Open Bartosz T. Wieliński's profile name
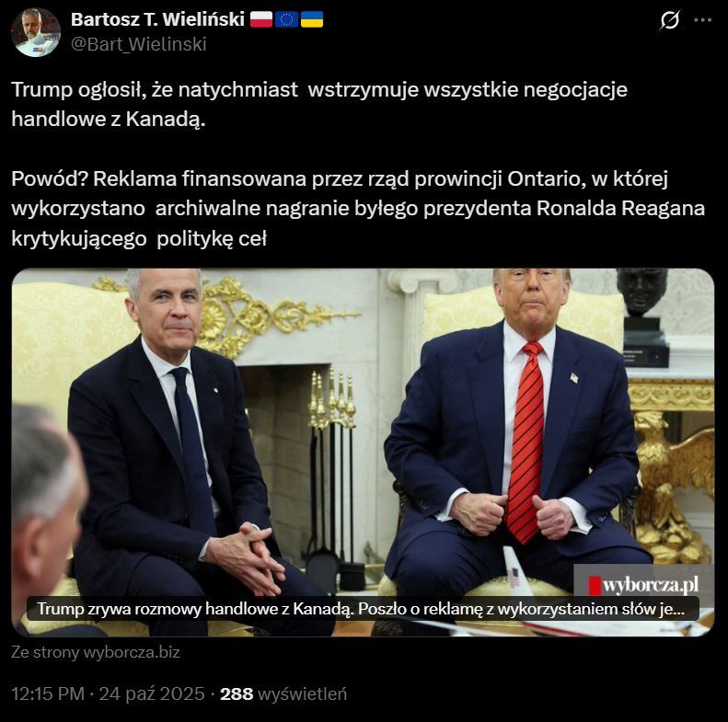The height and width of the screenshot is (722, 728). [157, 19]
